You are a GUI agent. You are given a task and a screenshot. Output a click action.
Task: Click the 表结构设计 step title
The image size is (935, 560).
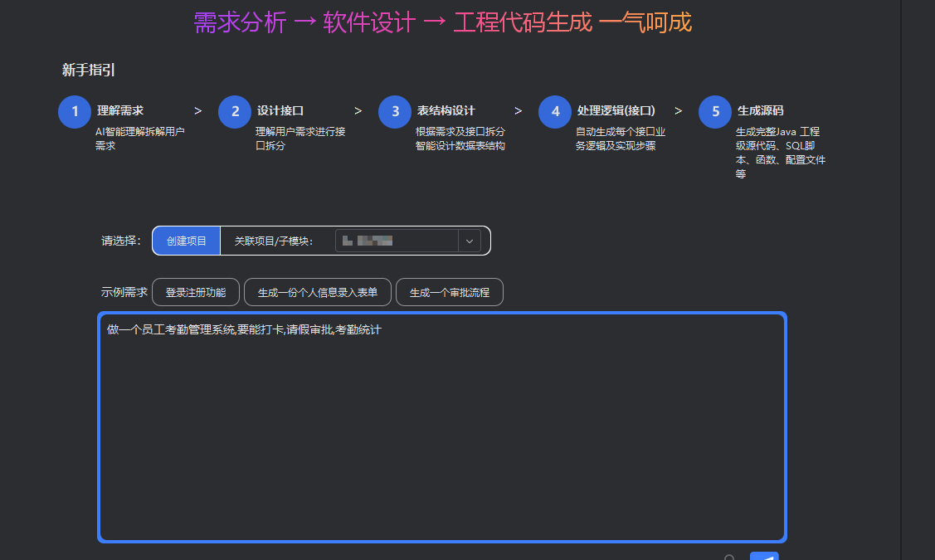(446, 110)
